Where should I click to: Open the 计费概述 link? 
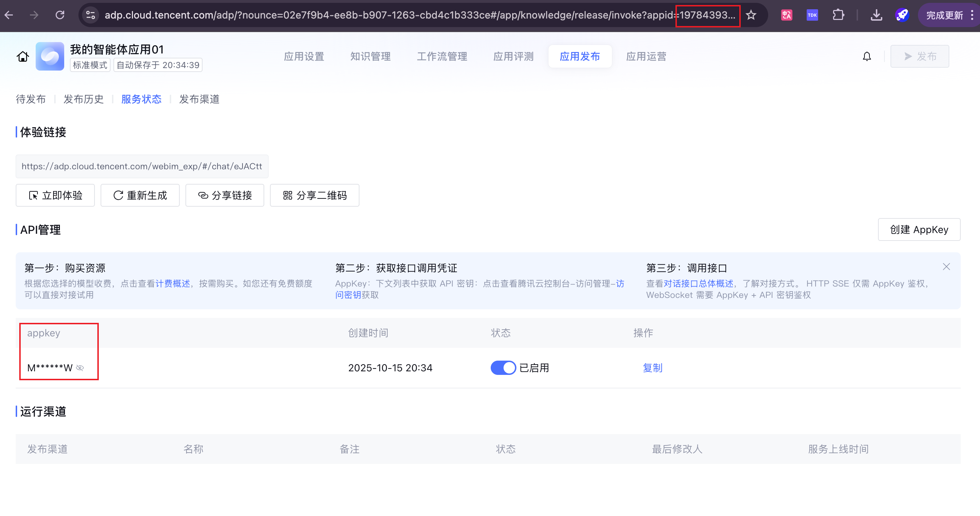point(172,284)
